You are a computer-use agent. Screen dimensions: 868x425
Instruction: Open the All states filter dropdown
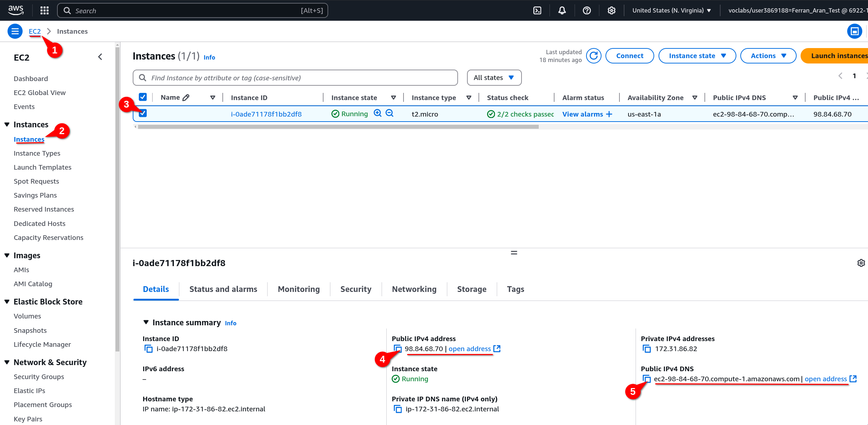(494, 77)
